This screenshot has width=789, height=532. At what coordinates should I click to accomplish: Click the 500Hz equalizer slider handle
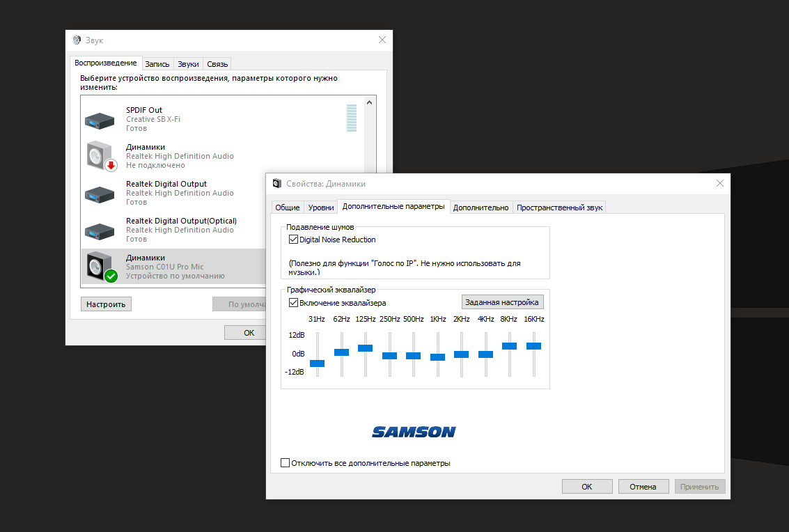pyautogui.click(x=413, y=356)
